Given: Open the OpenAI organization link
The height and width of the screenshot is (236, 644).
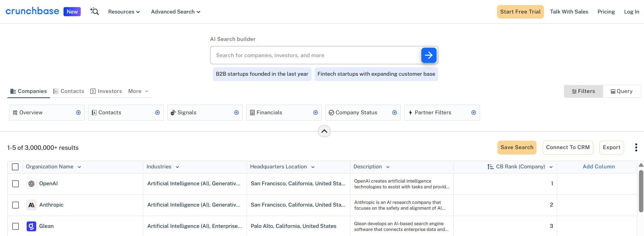Looking at the screenshot, I should [48, 184].
